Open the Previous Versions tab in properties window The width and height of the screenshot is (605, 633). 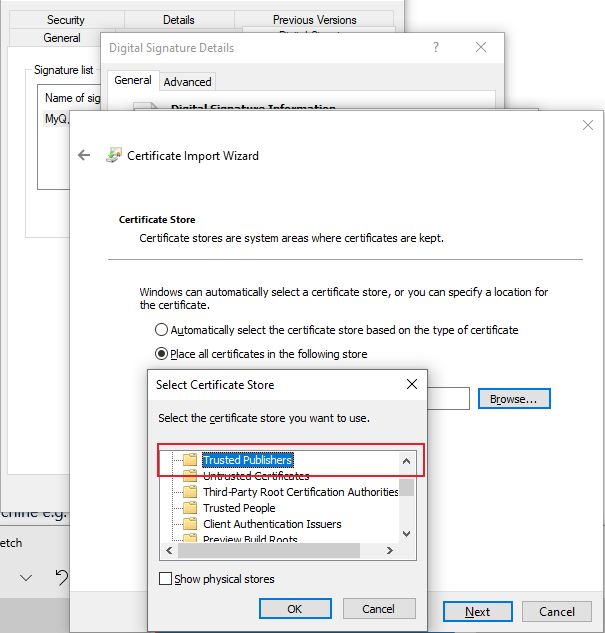pyautogui.click(x=314, y=19)
